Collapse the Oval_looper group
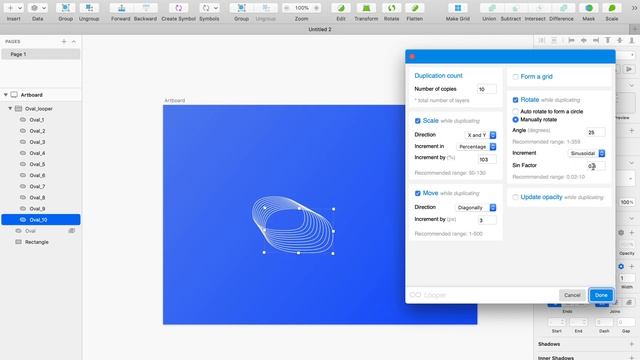 [10, 109]
